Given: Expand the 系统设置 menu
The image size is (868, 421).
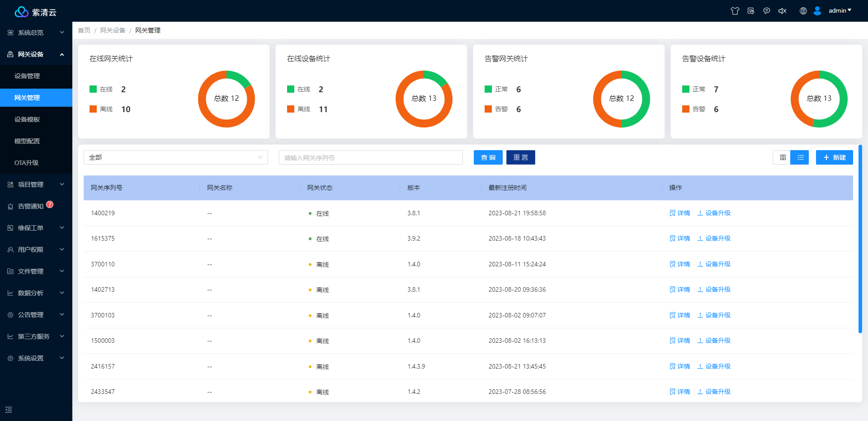Looking at the screenshot, I should pyautogui.click(x=36, y=358).
